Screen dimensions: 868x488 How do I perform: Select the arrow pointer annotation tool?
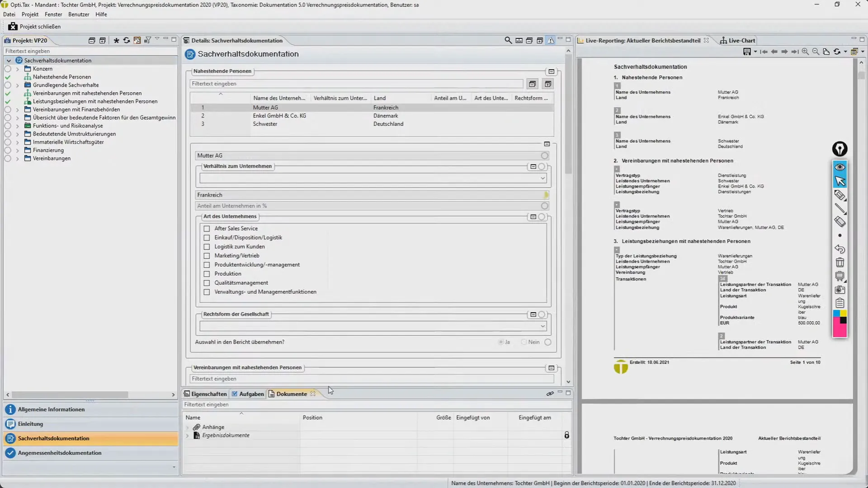[840, 181]
